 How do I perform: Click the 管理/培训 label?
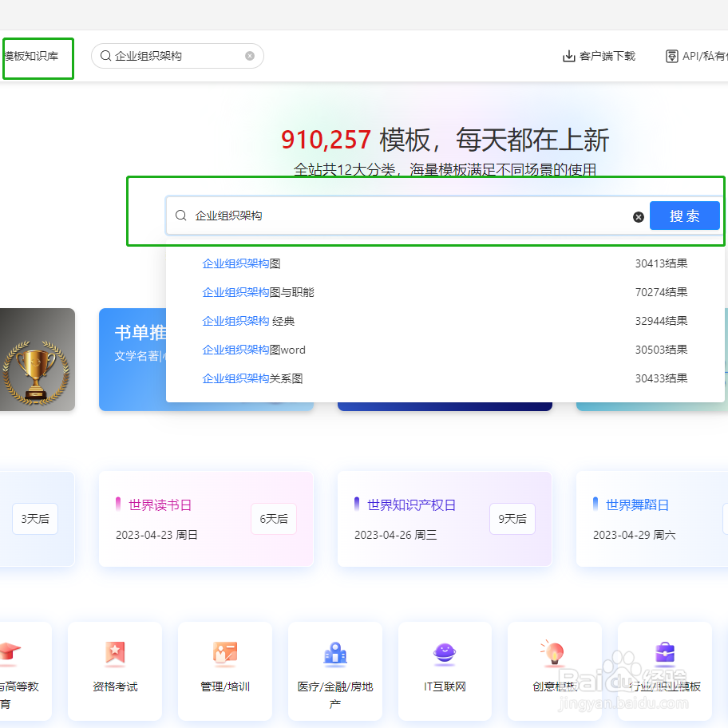(x=225, y=686)
